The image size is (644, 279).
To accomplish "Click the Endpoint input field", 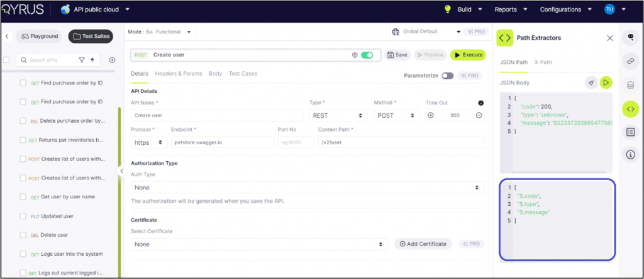I will (222, 142).
